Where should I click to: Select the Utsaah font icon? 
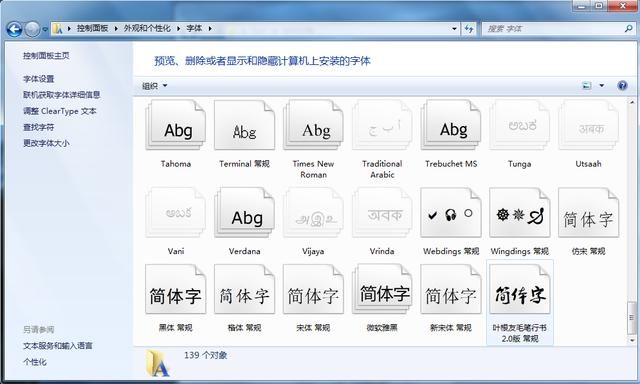click(588, 126)
